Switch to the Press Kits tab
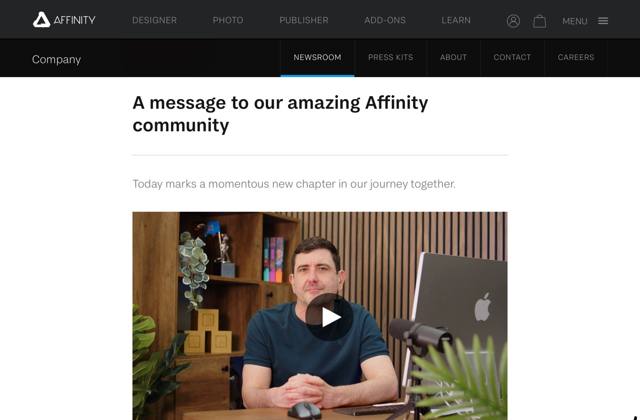Viewport: 640px width, 420px height. pyautogui.click(x=390, y=57)
